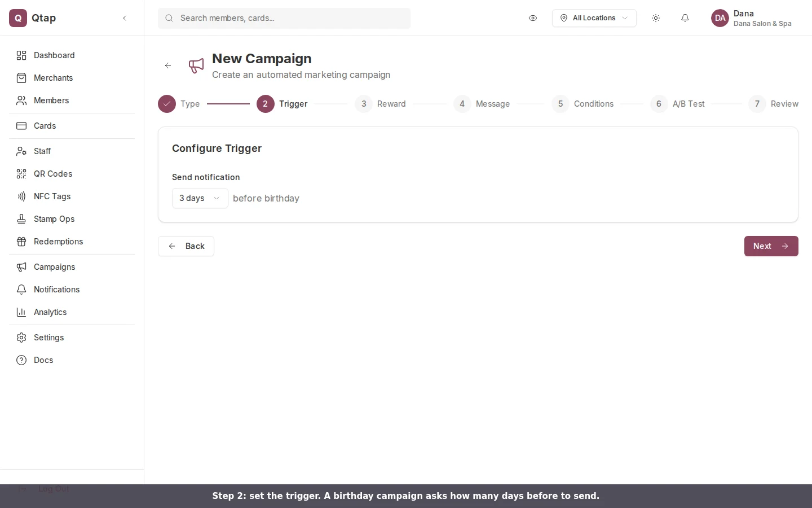Click the Settings gear icon
This screenshot has height=508, width=812.
[x=21, y=338]
